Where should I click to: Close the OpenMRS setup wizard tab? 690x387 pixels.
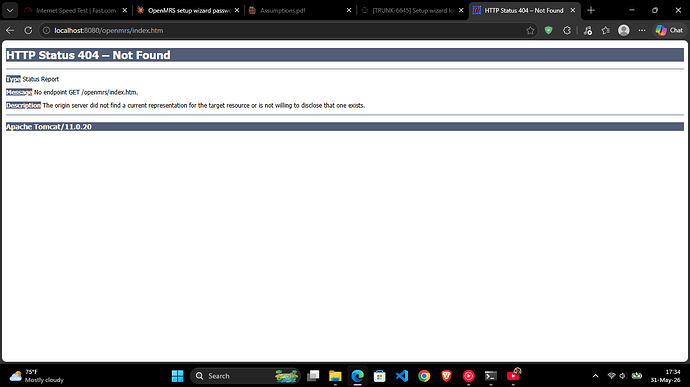(x=237, y=10)
